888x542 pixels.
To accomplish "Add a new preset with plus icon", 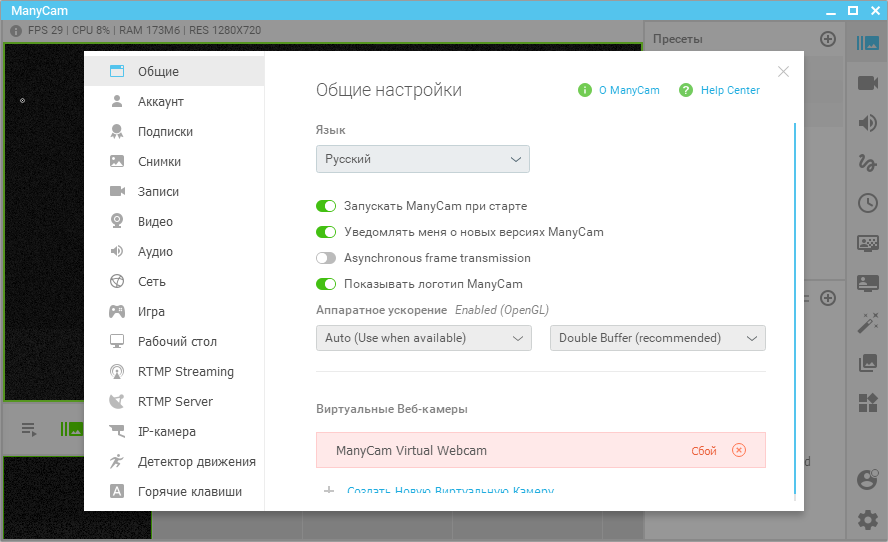I will (x=827, y=39).
